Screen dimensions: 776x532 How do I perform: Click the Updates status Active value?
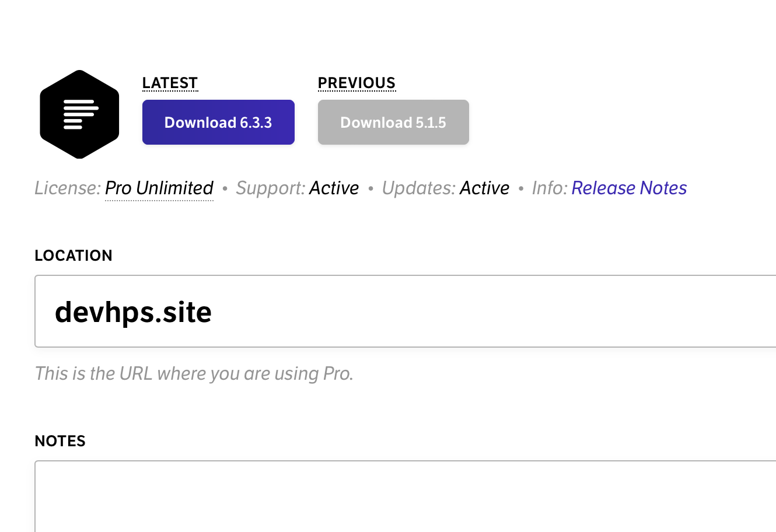[484, 188]
